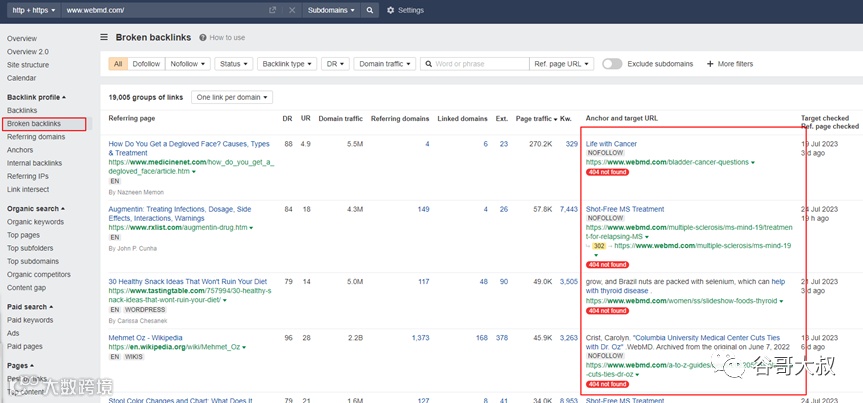Open Calendar in sidebar
Viewport: 863px width, 403px height.
pyautogui.click(x=21, y=78)
